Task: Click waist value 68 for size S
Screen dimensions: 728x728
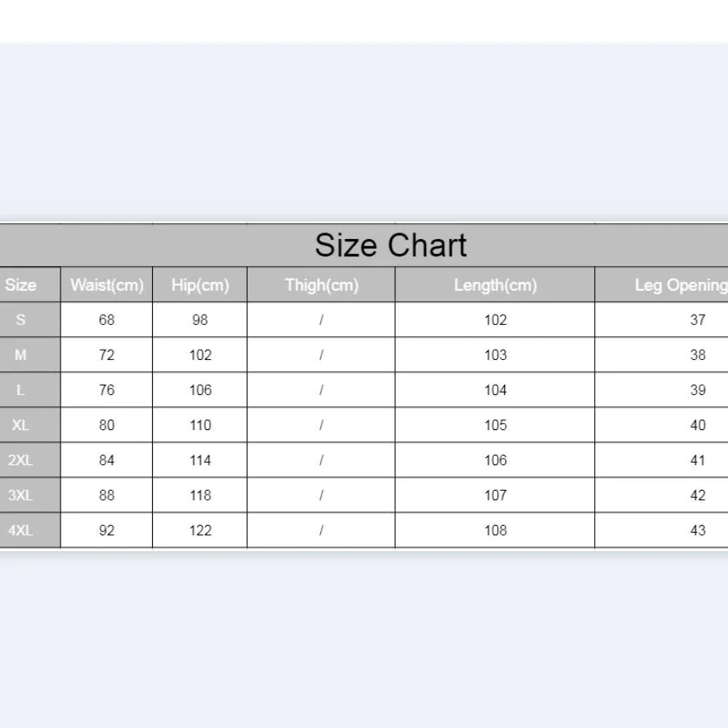Action: (107, 320)
